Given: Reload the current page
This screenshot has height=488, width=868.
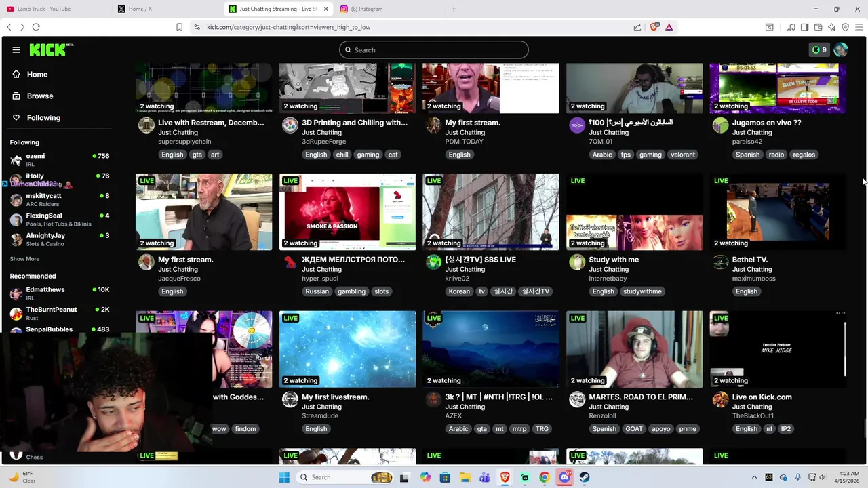Looking at the screenshot, I should (x=36, y=27).
